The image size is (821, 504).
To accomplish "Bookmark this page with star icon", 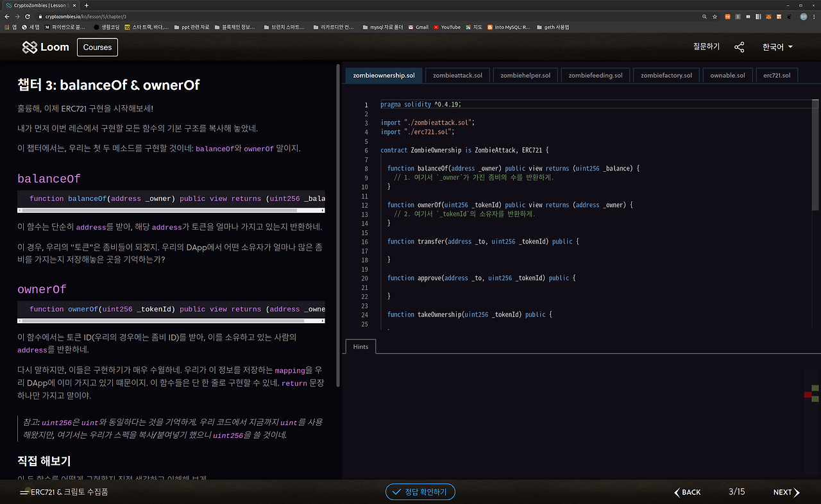I will click(x=715, y=16).
